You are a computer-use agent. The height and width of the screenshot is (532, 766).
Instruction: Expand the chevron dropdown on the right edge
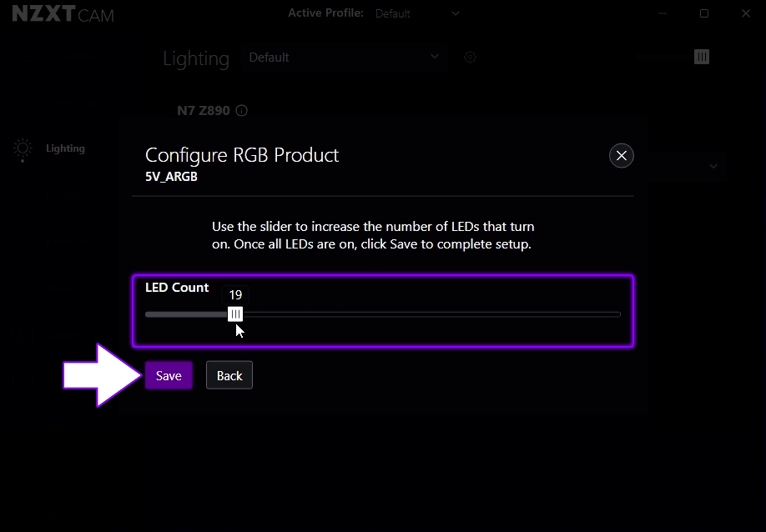(x=713, y=168)
